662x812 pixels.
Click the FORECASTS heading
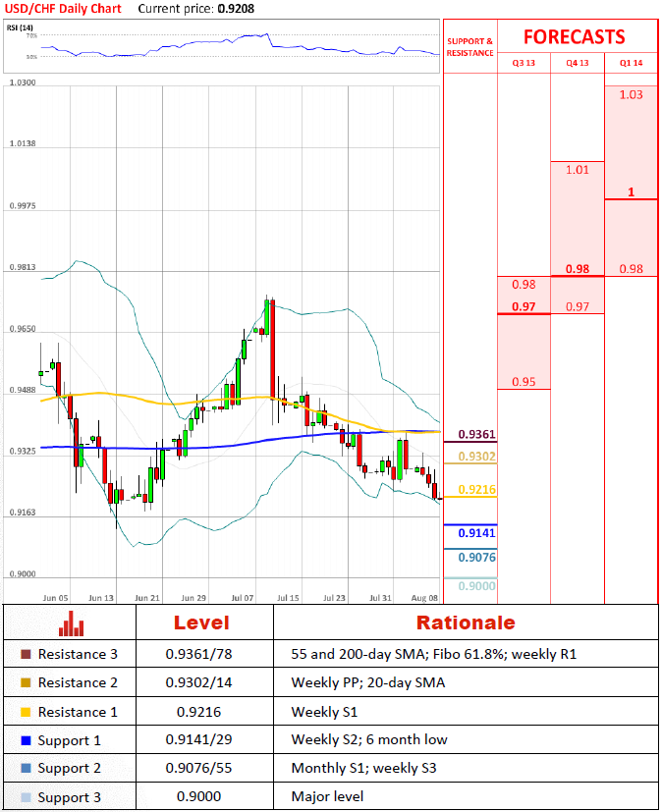click(x=574, y=37)
